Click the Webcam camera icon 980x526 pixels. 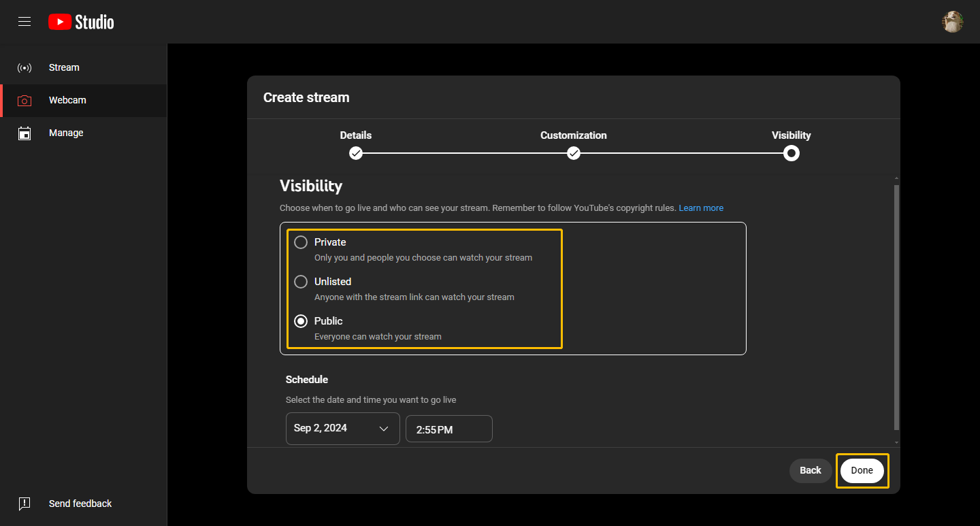coord(24,101)
